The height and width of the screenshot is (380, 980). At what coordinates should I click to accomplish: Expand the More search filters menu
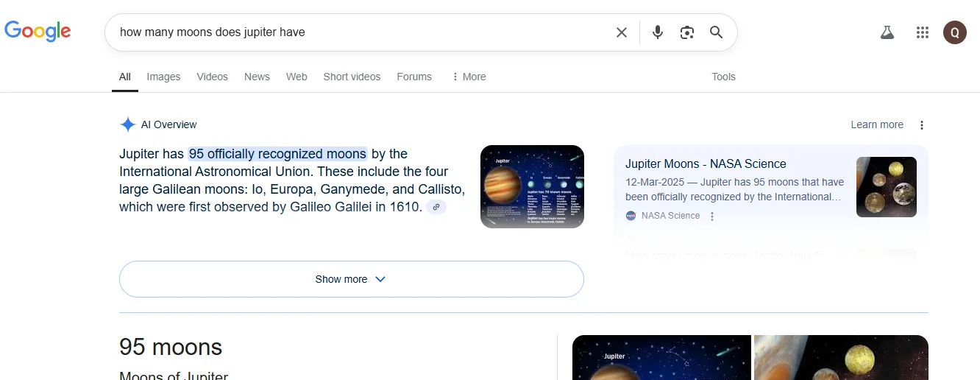(x=469, y=77)
